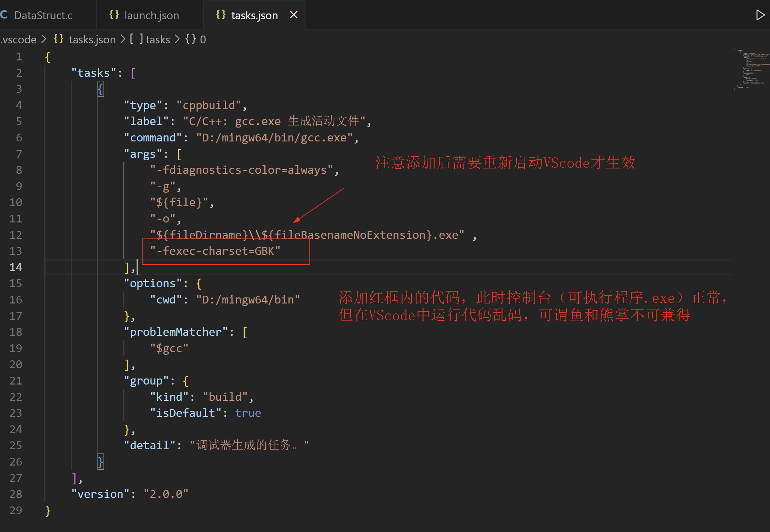Viewport: 770px width, 532px height.
Task: Click the "problemMatcher" key
Action: [176, 332]
